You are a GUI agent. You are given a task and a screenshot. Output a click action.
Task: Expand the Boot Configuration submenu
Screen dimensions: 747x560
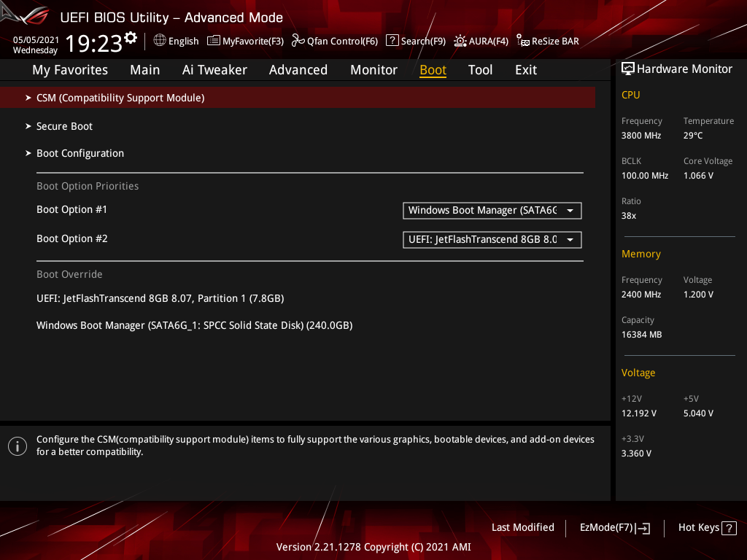[80, 153]
